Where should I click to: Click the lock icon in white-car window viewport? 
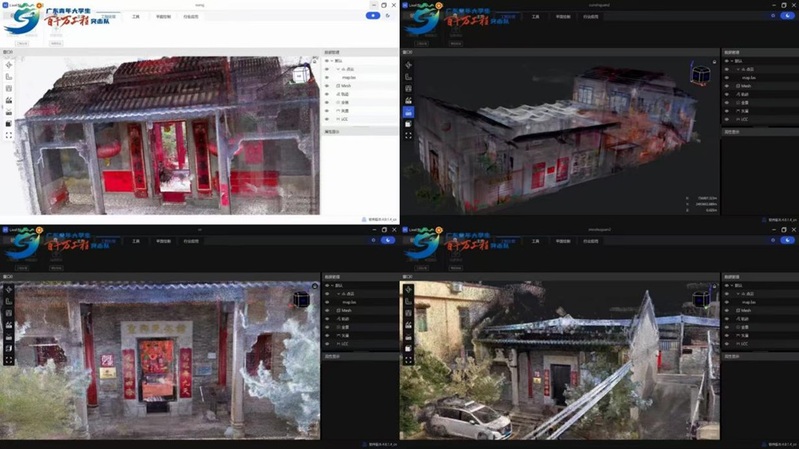point(714,286)
